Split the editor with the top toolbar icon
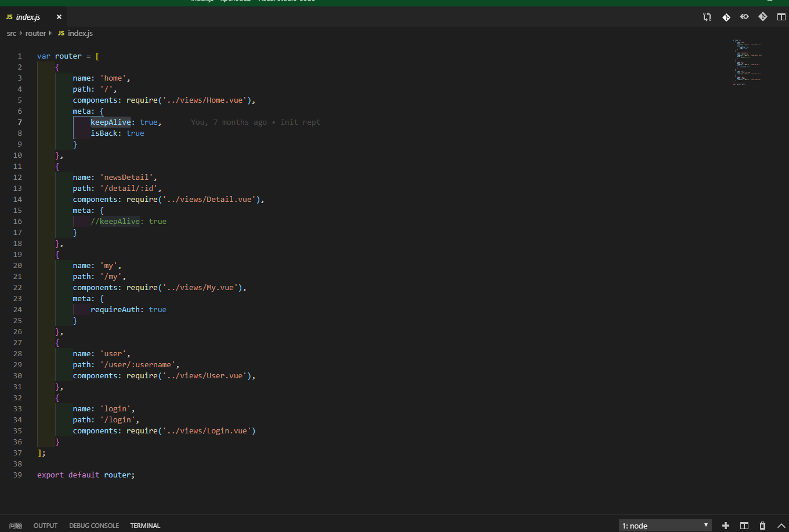Viewport: 789px width, 532px height. (x=781, y=17)
